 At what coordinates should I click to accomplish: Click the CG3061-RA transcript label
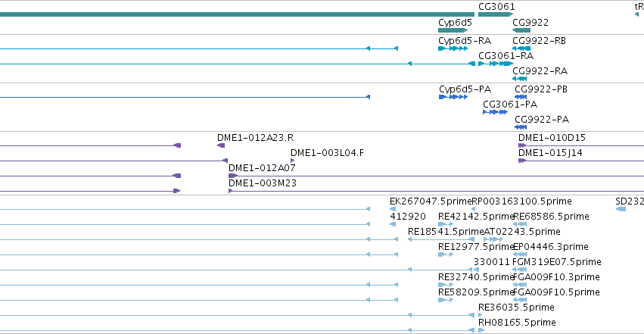[506, 56]
